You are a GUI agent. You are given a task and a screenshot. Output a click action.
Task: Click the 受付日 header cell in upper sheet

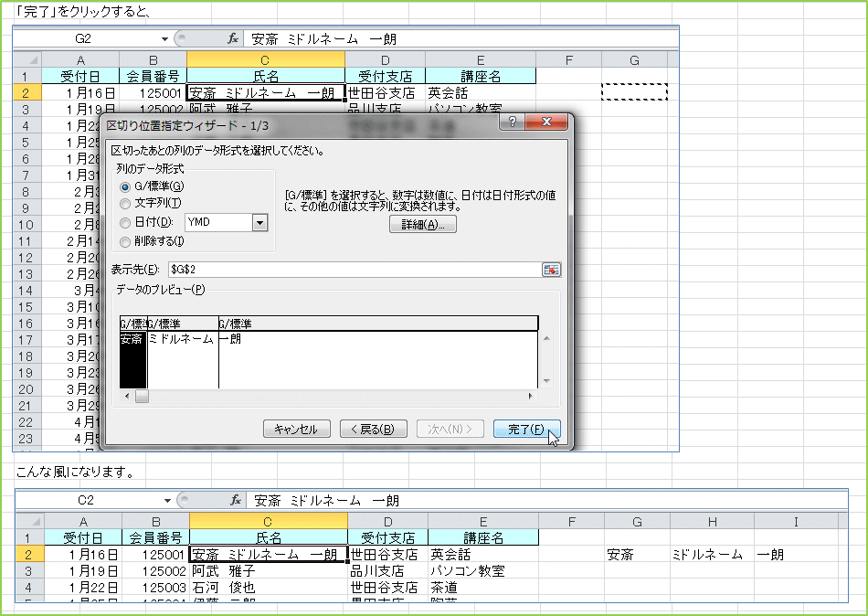click(80, 76)
